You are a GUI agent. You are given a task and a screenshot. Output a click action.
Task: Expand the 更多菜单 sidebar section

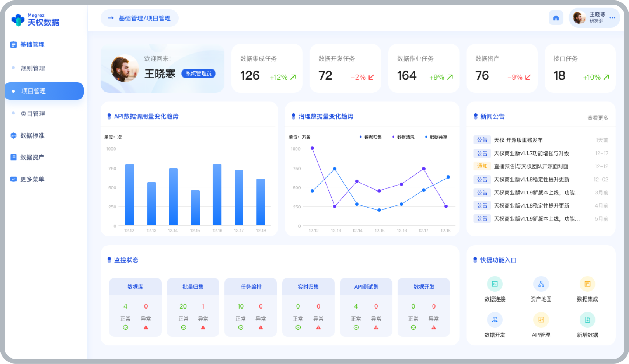(31, 179)
